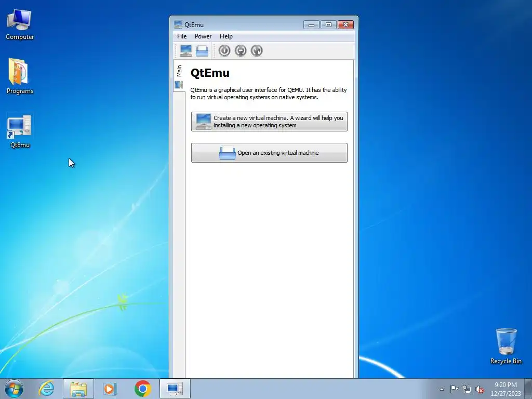Image resolution: width=532 pixels, height=399 pixels.
Task: Click Open an existing virtual machine button
Action: point(269,153)
